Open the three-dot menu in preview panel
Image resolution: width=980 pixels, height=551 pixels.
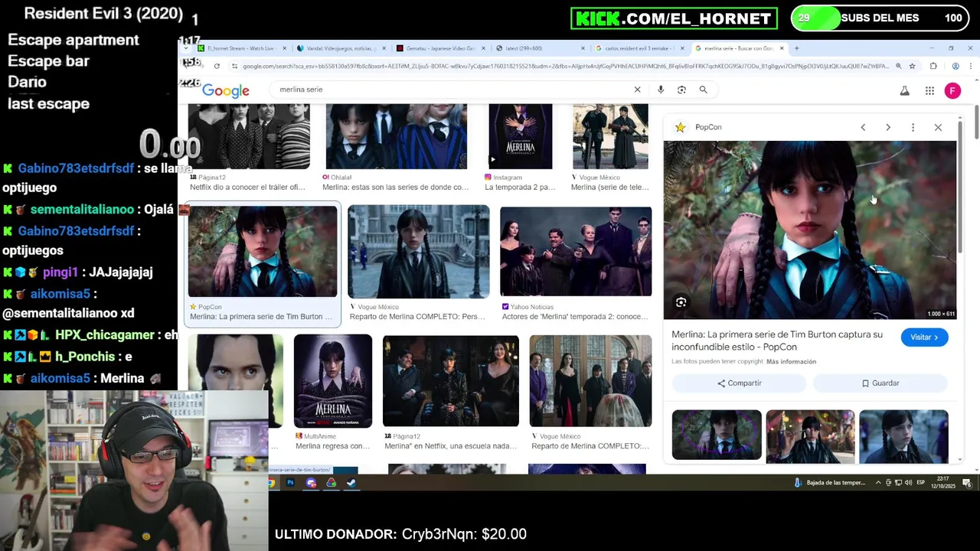(913, 127)
